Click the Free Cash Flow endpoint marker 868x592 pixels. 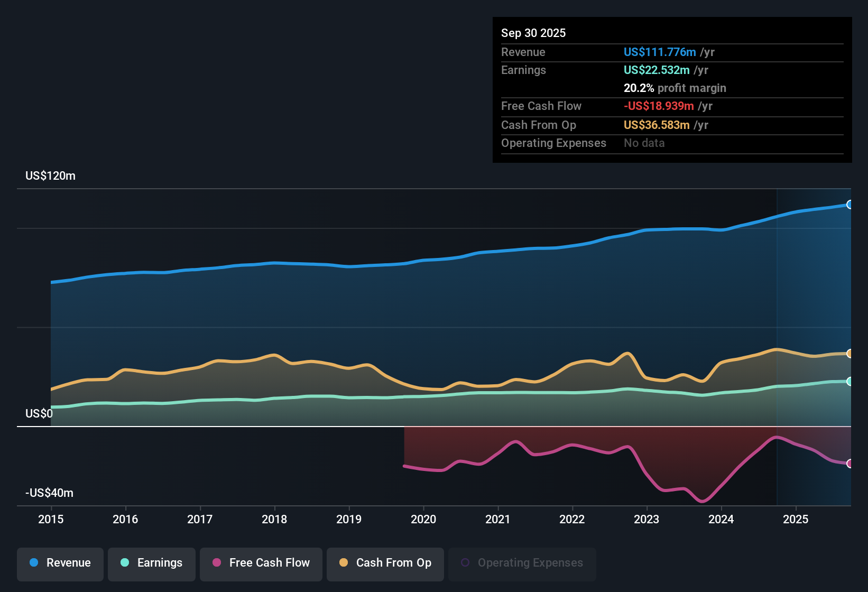point(851,464)
